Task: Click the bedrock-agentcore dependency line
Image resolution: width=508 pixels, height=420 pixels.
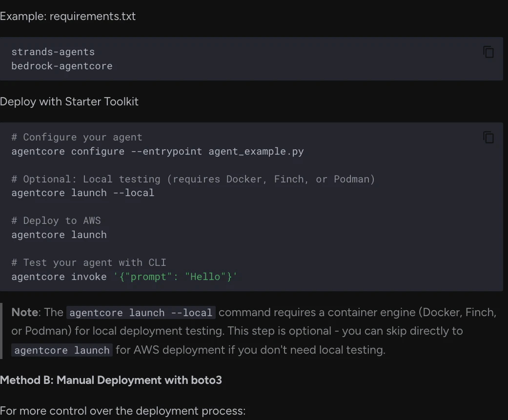Action: pyautogui.click(x=62, y=66)
